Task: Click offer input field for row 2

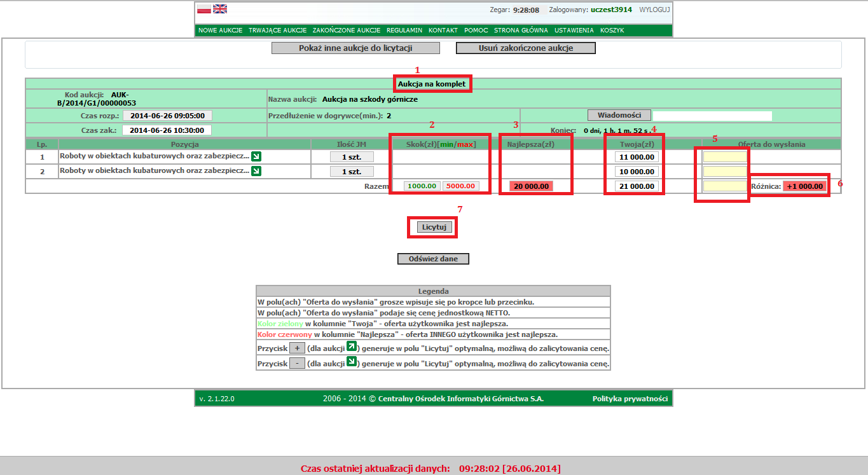Action: coord(725,171)
